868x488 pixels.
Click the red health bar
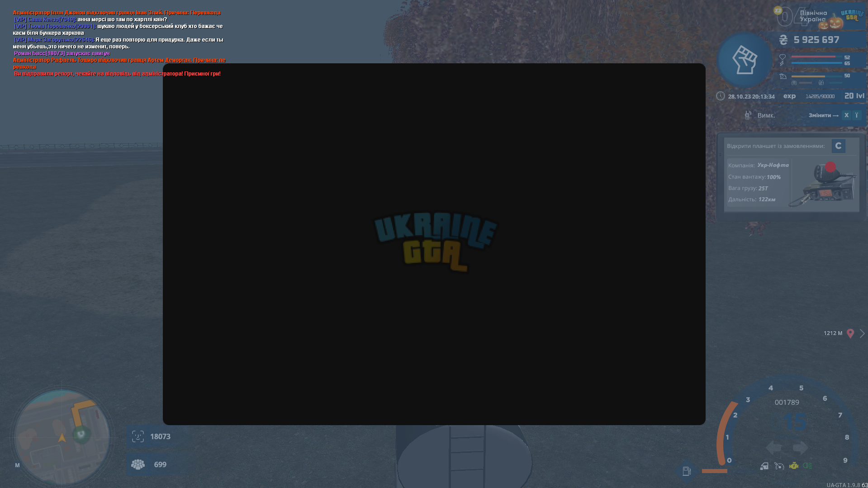point(813,57)
